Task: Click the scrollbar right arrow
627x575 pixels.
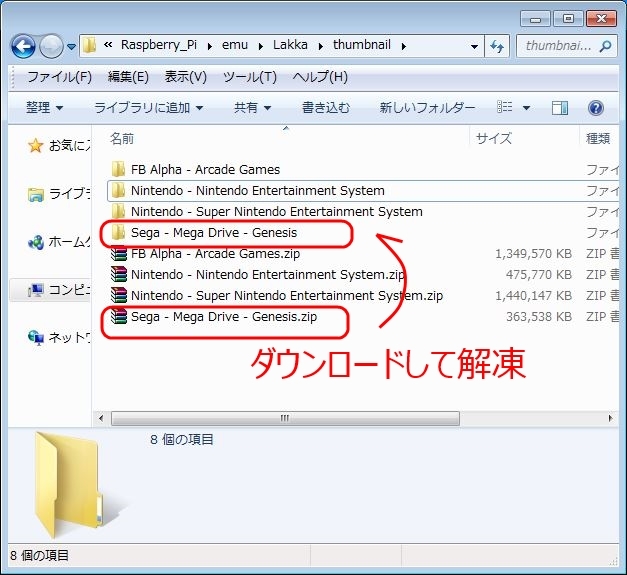Action: tap(610, 418)
